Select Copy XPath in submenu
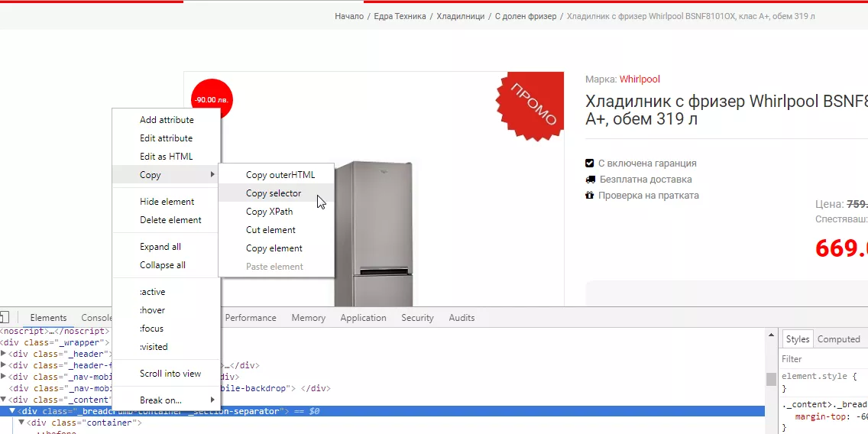868x434 pixels. [277, 211]
